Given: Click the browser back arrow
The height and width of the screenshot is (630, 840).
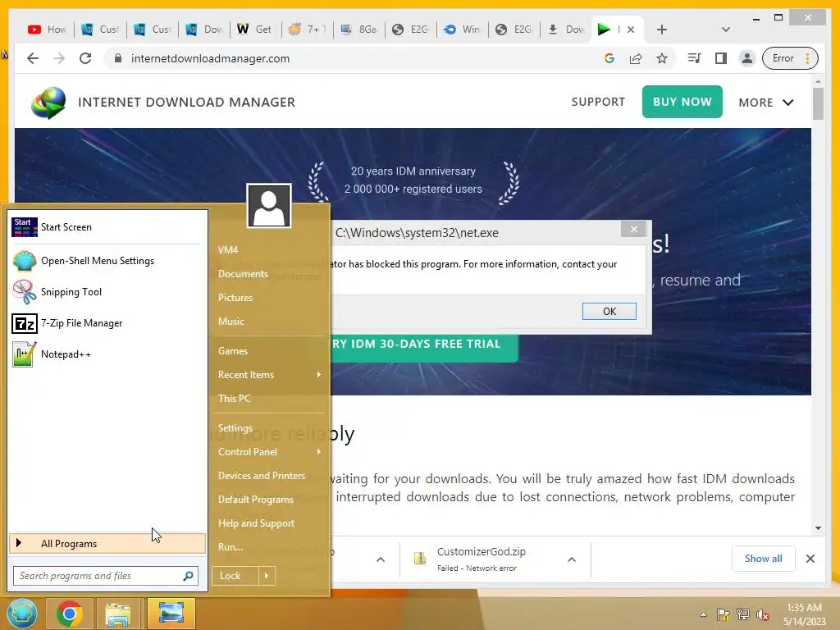Looking at the screenshot, I should (33, 58).
